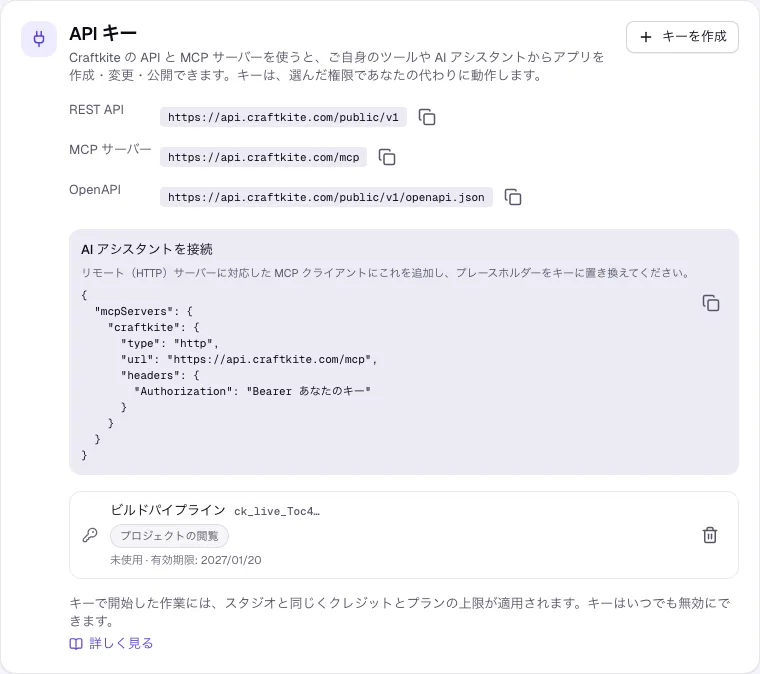Click the ck_live_Toc4… key prefix
The width and height of the screenshot is (760, 674).
point(277,511)
